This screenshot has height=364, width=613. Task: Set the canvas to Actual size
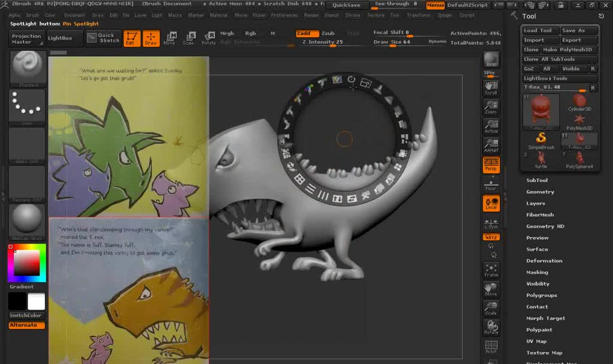coord(491,127)
